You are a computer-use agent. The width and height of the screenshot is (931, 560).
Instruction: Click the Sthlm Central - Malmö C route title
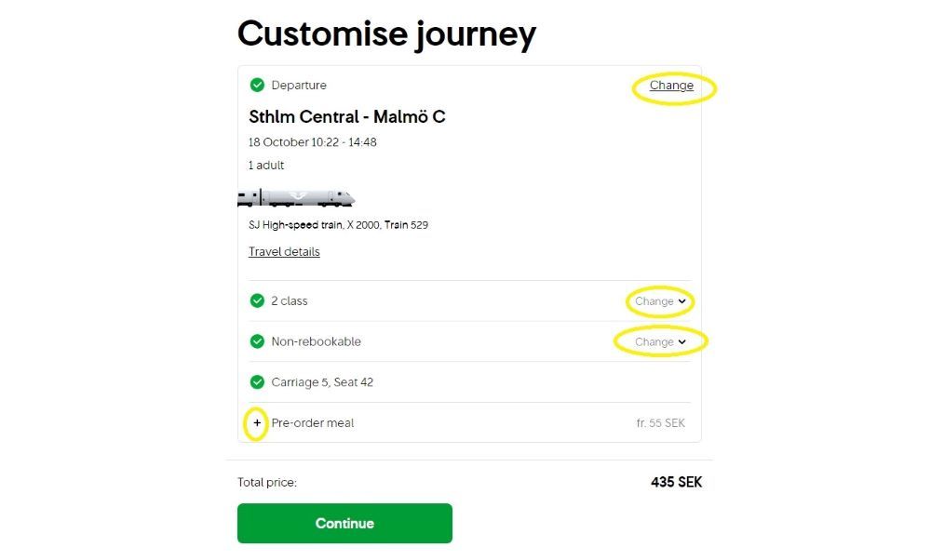[x=346, y=116]
